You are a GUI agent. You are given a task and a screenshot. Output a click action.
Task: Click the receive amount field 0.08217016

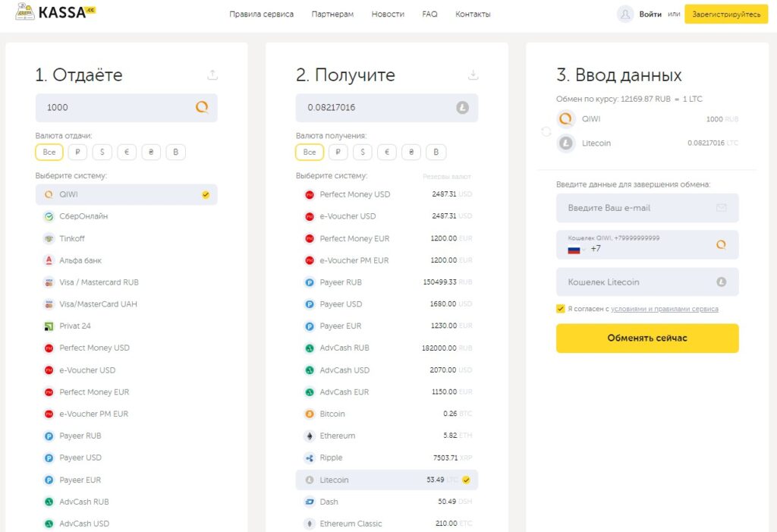point(387,108)
